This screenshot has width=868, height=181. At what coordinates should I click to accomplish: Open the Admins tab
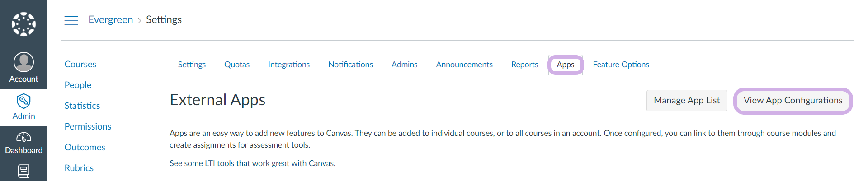[x=404, y=65]
